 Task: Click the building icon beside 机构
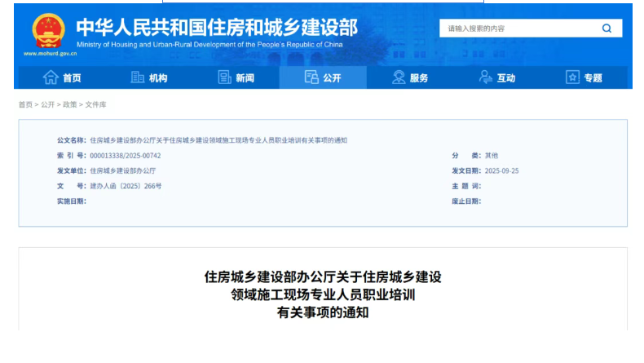point(138,77)
